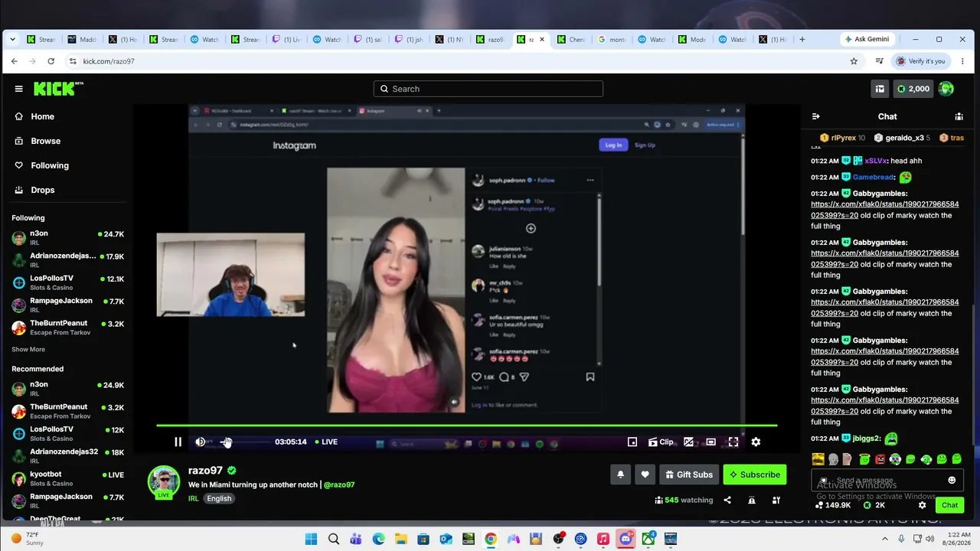Open Browse in the sidebar
This screenshot has height=551, width=980.
[45, 141]
